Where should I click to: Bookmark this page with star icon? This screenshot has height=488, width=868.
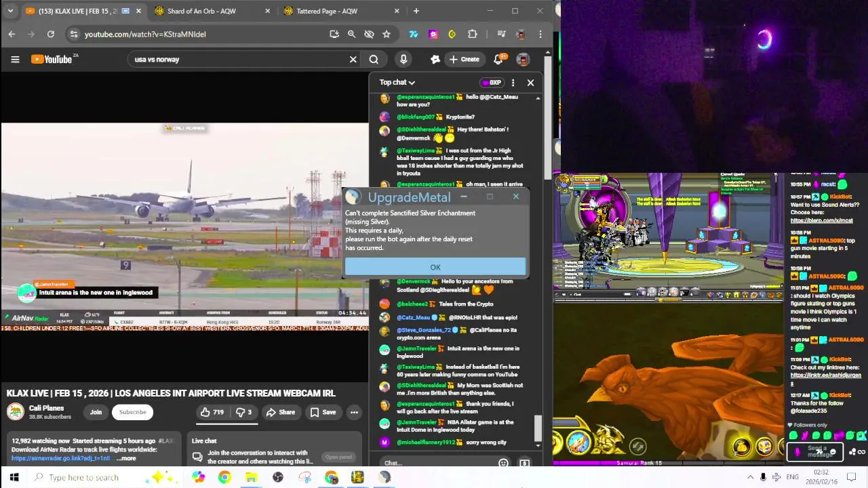click(x=387, y=34)
